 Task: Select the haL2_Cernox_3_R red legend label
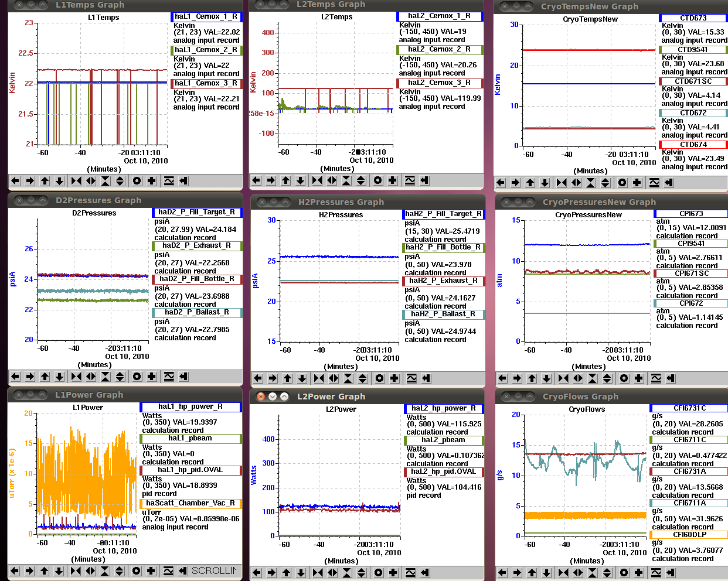click(440, 83)
